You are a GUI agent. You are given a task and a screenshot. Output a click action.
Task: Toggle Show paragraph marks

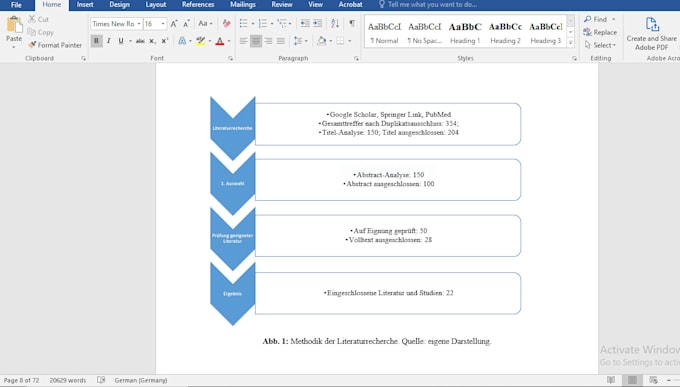(x=352, y=23)
